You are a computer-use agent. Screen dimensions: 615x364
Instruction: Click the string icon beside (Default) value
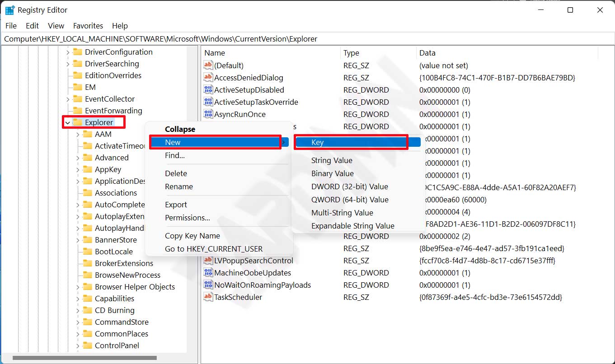click(x=208, y=65)
